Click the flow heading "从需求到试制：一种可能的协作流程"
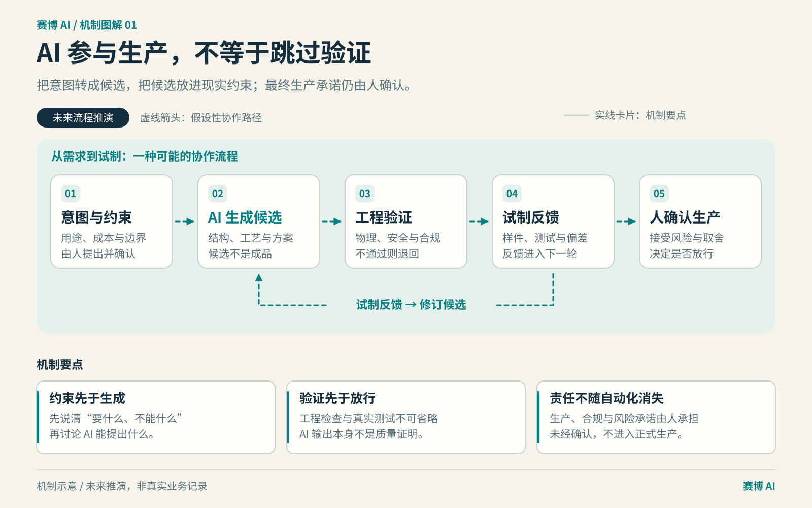 point(145,156)
